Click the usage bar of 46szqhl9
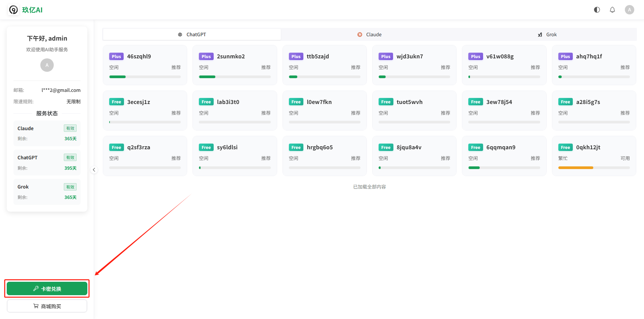 [x=145, y=77]
